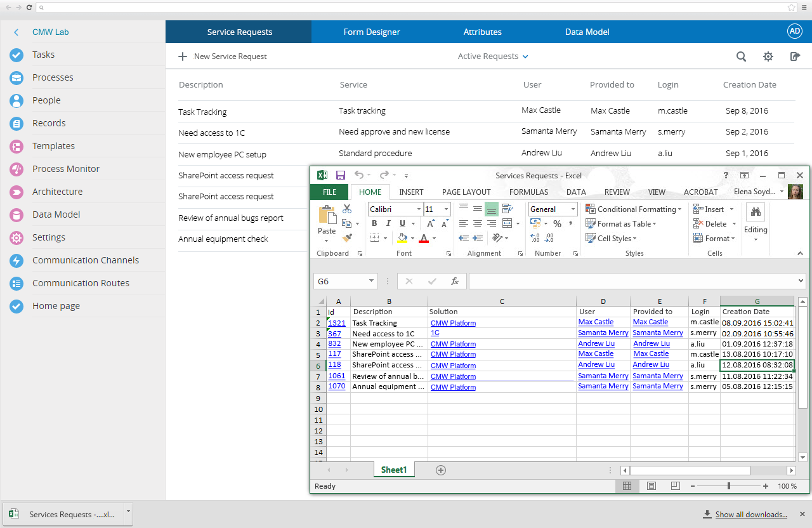Toggle Italic formatting in Excel
This screenshot has width=812, height=528.
(388, 223)
